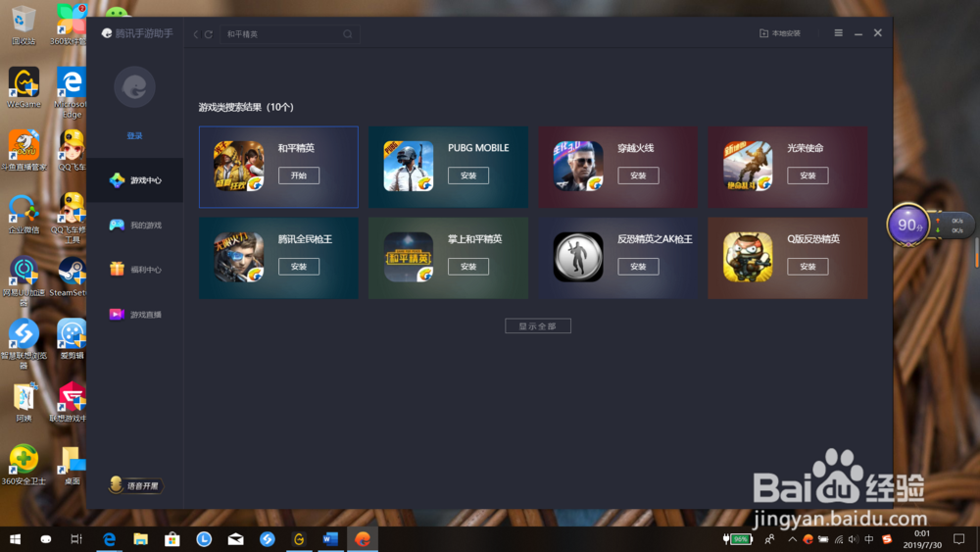Image resolution: width=980 pixels, height=552 pixels.
Task: Open the 游戏直播 sidebar section
Action: coord(135,315)
